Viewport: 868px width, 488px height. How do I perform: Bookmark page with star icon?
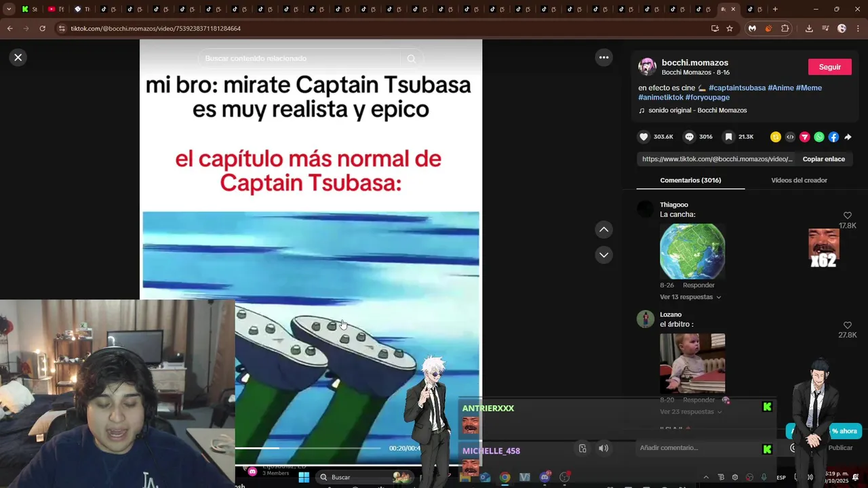pyautogui.click(x=730, y=28)
